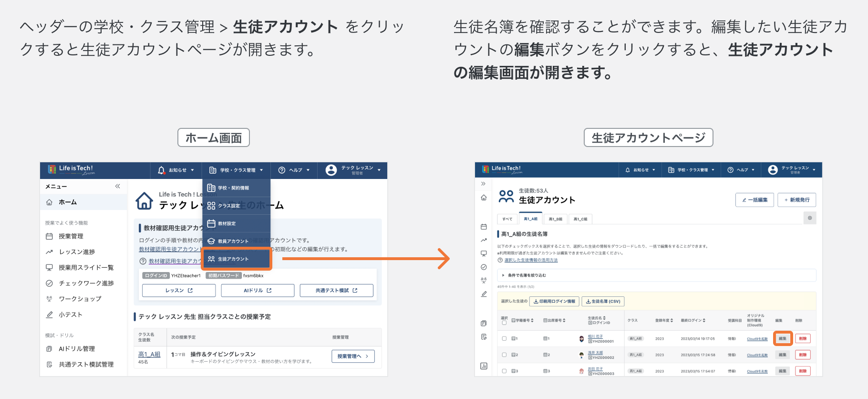This screenshot has height=399, width=868.
Task: Click 印刷用ログイン情報 download button
Action: tap(554, 301)
